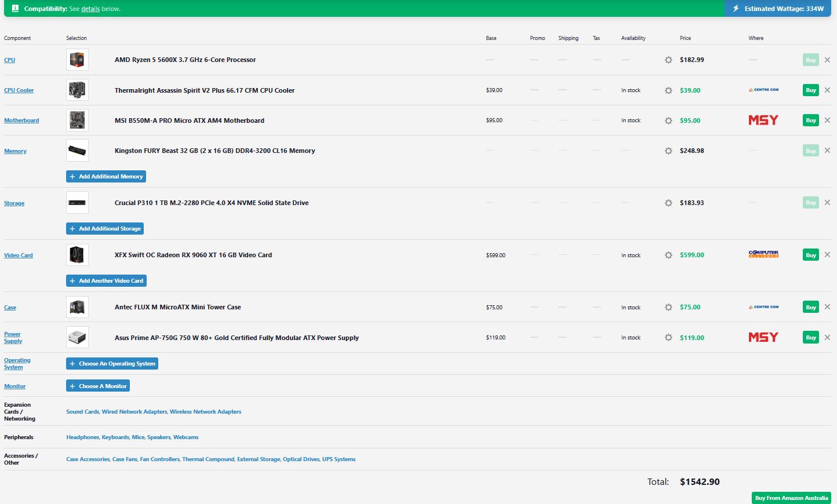Buy the Thermalright CPU Cooler
This screenshot has height=504, width=837.
[x=811, y=90]
